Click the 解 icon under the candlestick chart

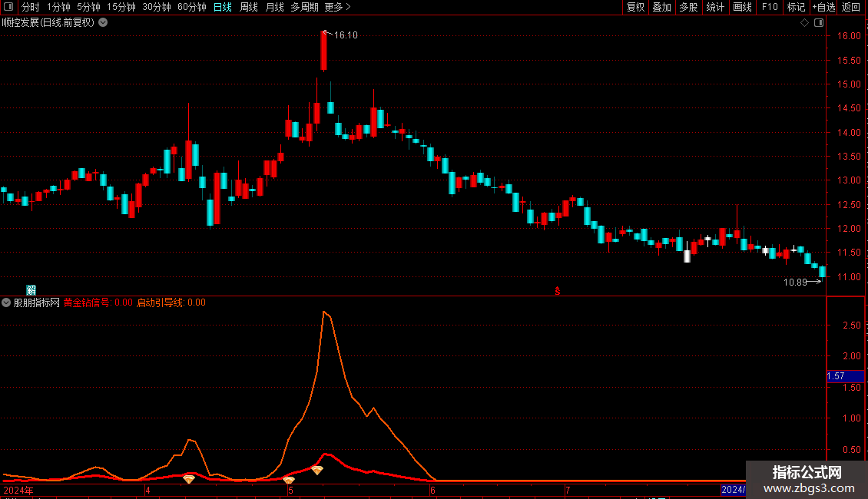31,290
